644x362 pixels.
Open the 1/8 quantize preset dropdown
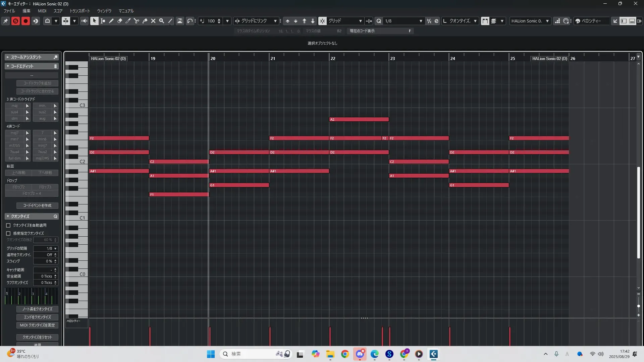tap(421, 21)
